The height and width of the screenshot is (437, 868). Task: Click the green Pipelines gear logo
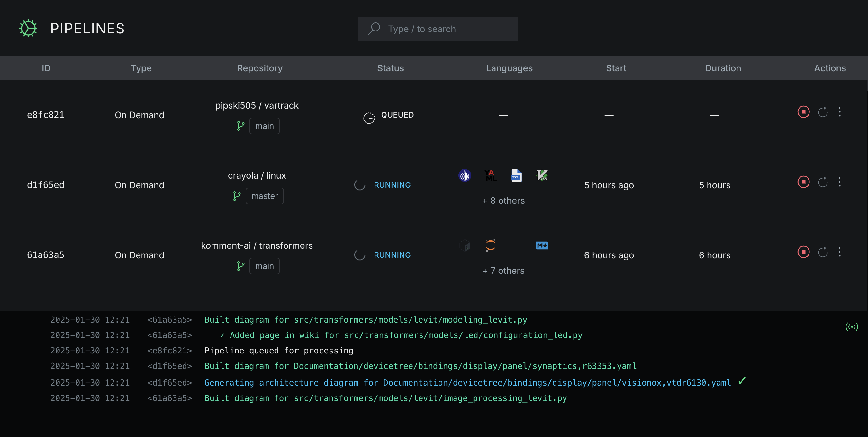click(x=28, y=28)
